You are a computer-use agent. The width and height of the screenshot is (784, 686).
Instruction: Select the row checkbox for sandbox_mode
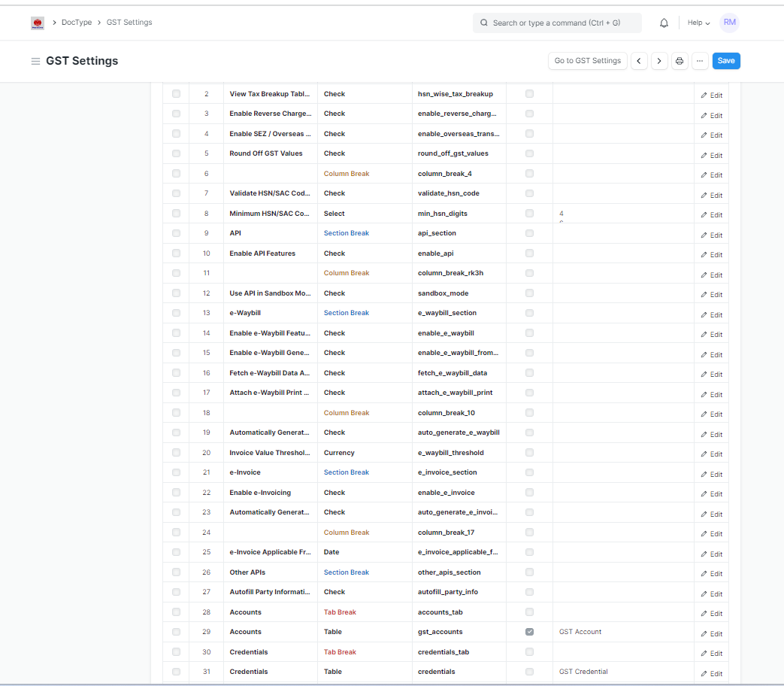point(176,293)
